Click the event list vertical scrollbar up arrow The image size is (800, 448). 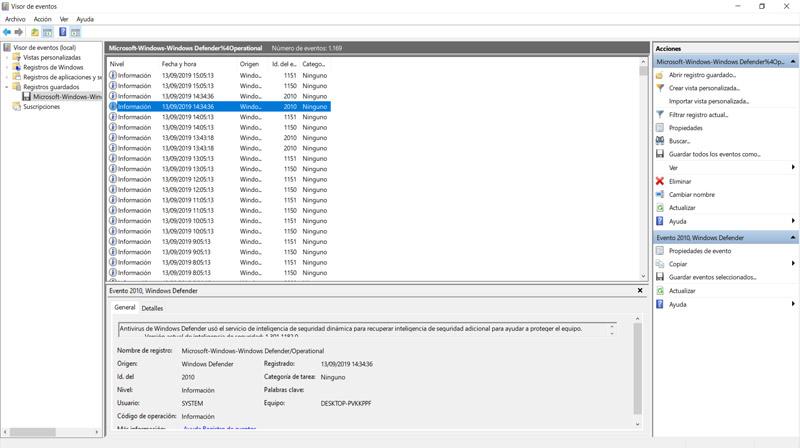point(643,62)
